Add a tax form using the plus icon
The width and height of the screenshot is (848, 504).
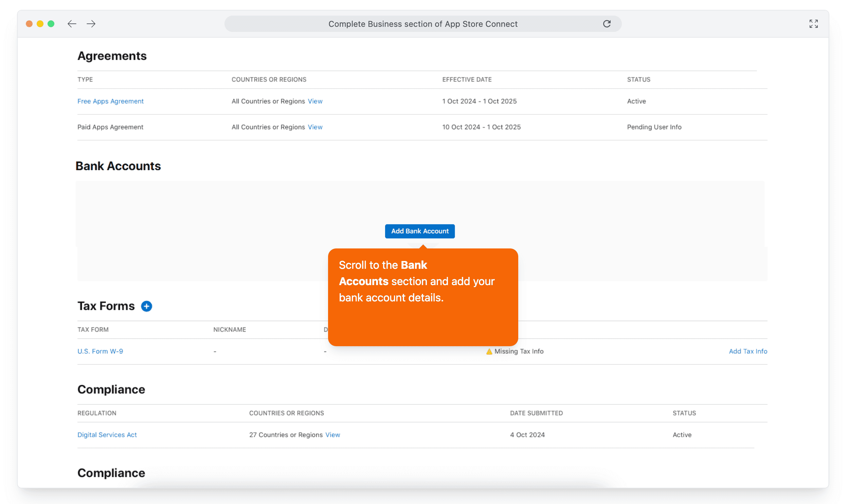coord(146,306)
